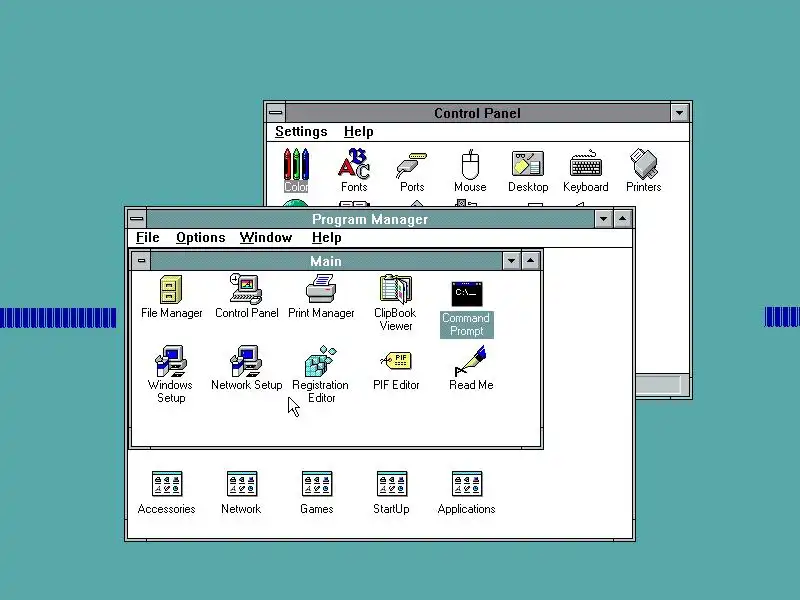
Task: Select Games program group icon
Action: point(317,484)
